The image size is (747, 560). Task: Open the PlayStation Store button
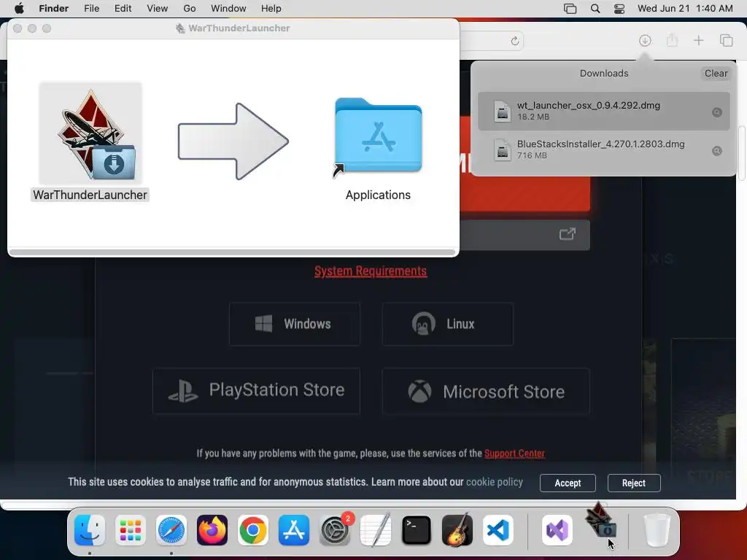coord(256,391)
